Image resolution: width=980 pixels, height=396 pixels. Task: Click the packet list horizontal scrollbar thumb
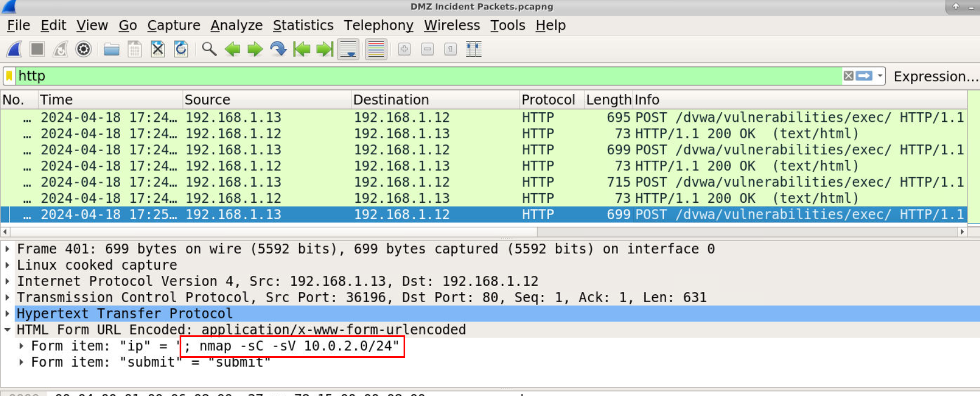274,231
